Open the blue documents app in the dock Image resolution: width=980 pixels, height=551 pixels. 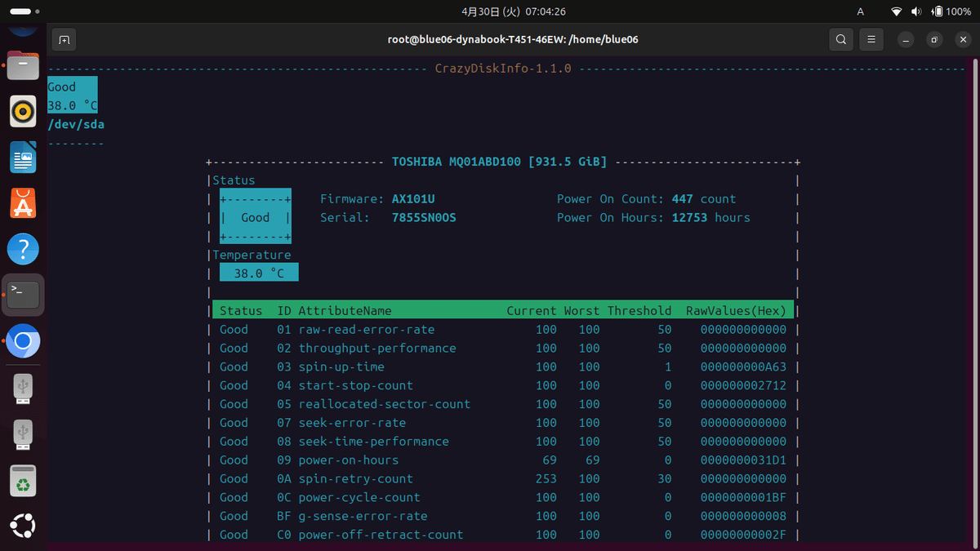(22, 157)
